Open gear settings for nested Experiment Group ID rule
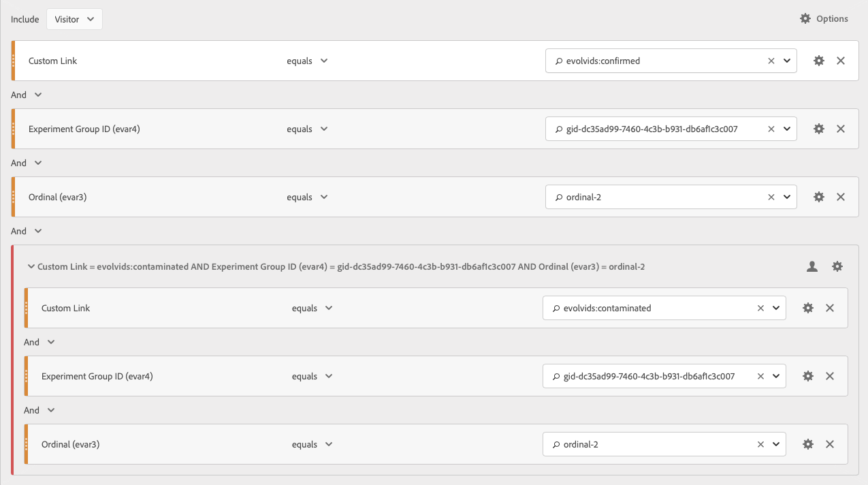The height and width of the screenshot is (485, 868). pyautogui.click(x=808, y=376)
